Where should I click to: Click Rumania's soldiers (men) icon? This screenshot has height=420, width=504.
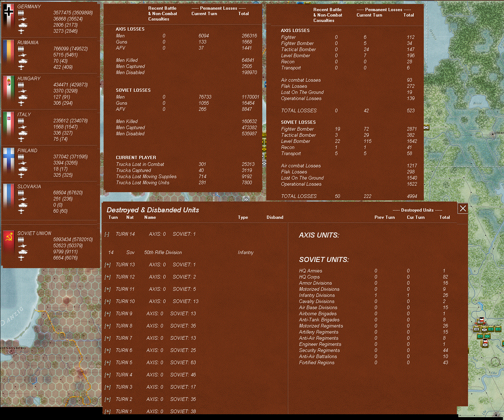pos(21,49)
